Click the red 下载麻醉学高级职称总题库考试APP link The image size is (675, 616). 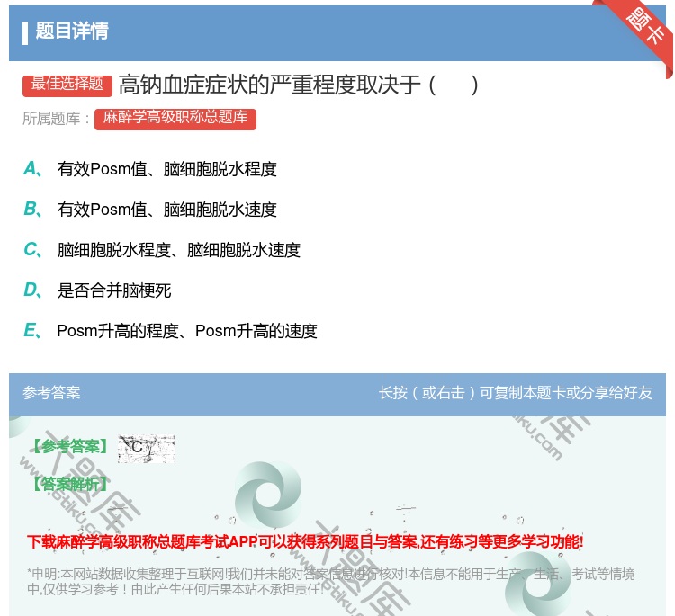pos(305,541)
